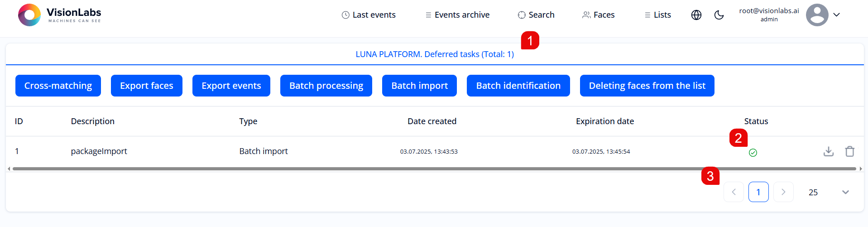Toggle dark mode with moon icon

719,15
